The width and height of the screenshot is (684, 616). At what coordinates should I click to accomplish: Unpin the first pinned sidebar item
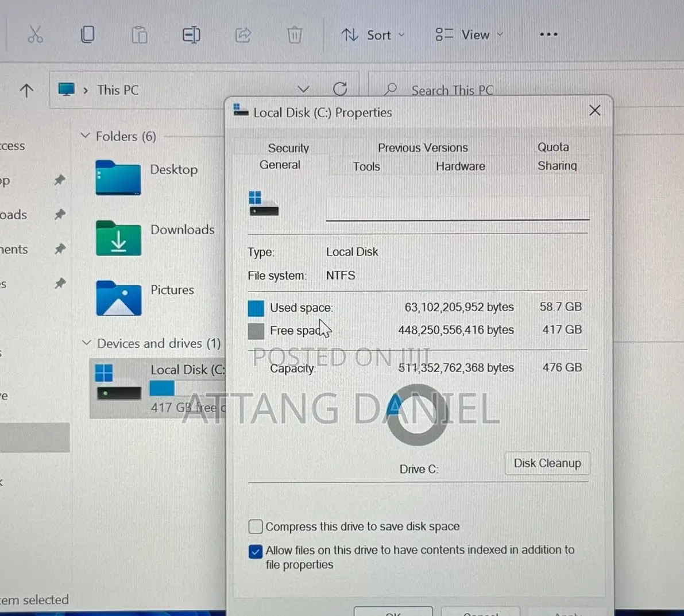click(x=60, y=180)
